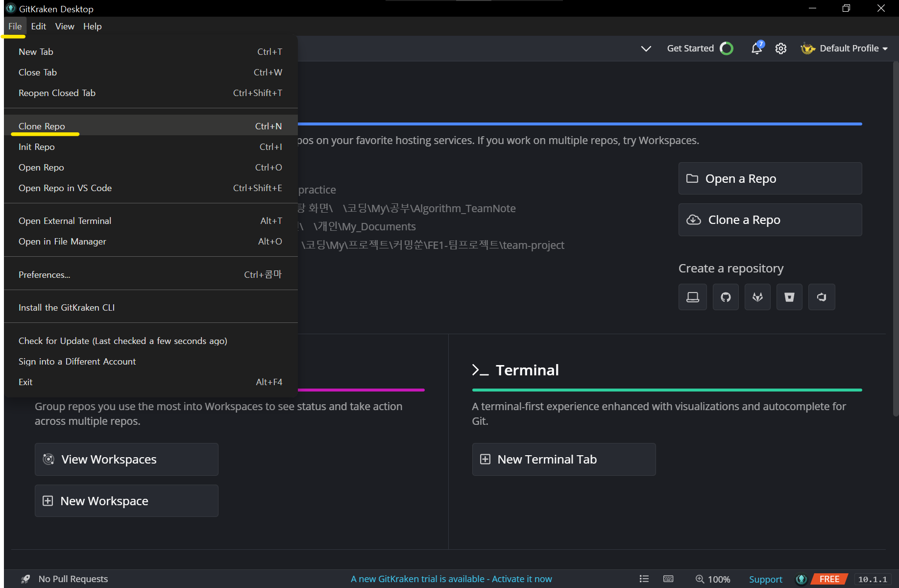Click the GitKraken Desktop title bar logo
Image resolution: width=899 pixels, height=588 pixels.
click(x=11, y=8)
